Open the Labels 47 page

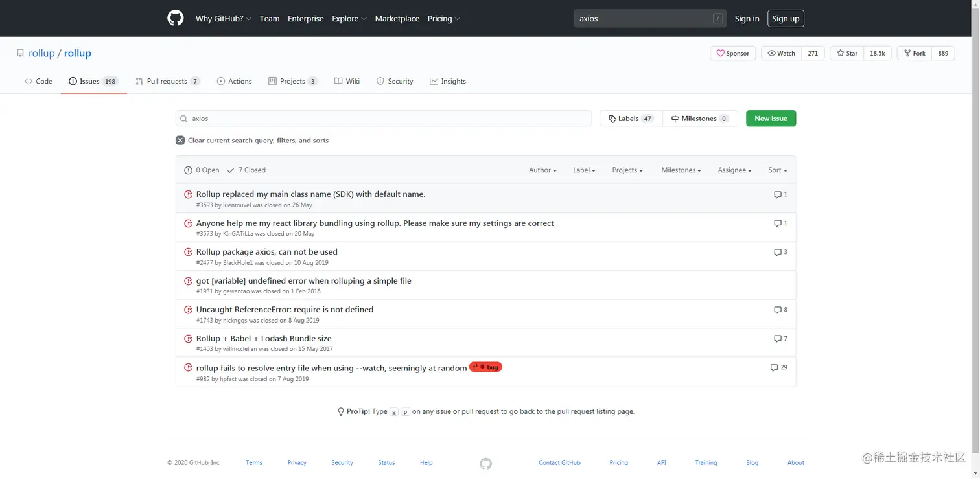coord(631,119)
